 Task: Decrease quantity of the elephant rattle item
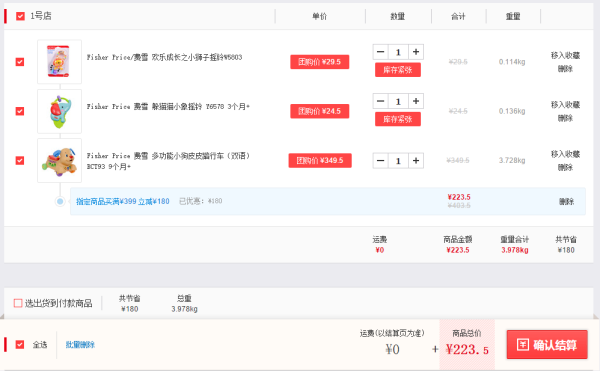[380, 101]
